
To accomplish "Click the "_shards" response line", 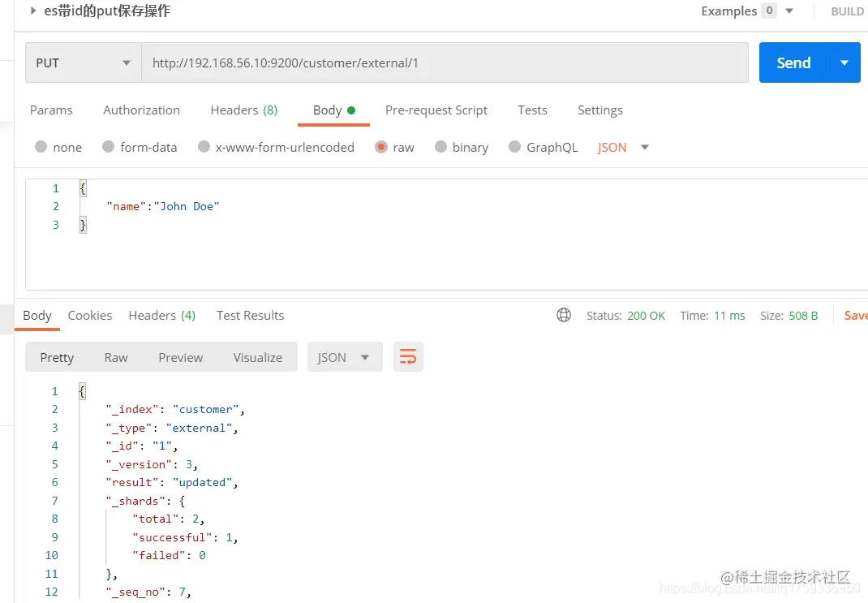I will click(x=145, y=501).
